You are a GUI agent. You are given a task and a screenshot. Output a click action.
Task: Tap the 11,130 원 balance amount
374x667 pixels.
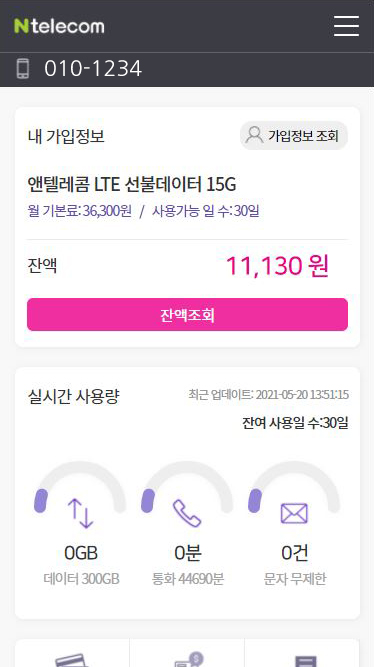click(277, 266)
